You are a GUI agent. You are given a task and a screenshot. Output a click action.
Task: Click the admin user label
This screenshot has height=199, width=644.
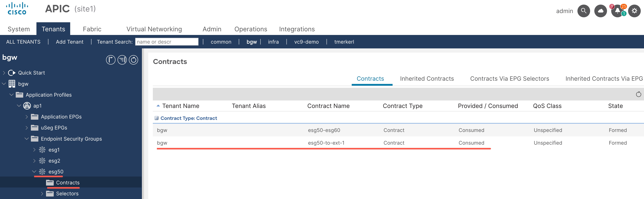[x=564, y=11]
